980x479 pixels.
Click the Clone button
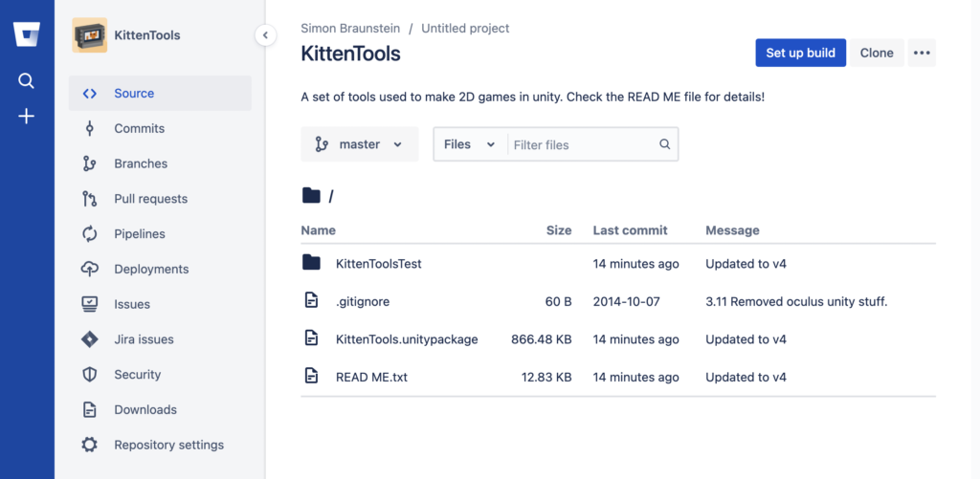(877, 54)
